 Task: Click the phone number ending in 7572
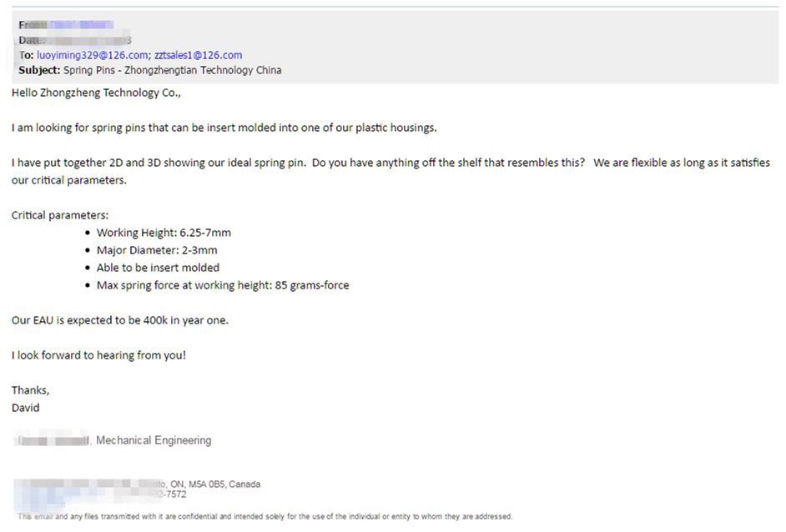click(x=170, y=494)
